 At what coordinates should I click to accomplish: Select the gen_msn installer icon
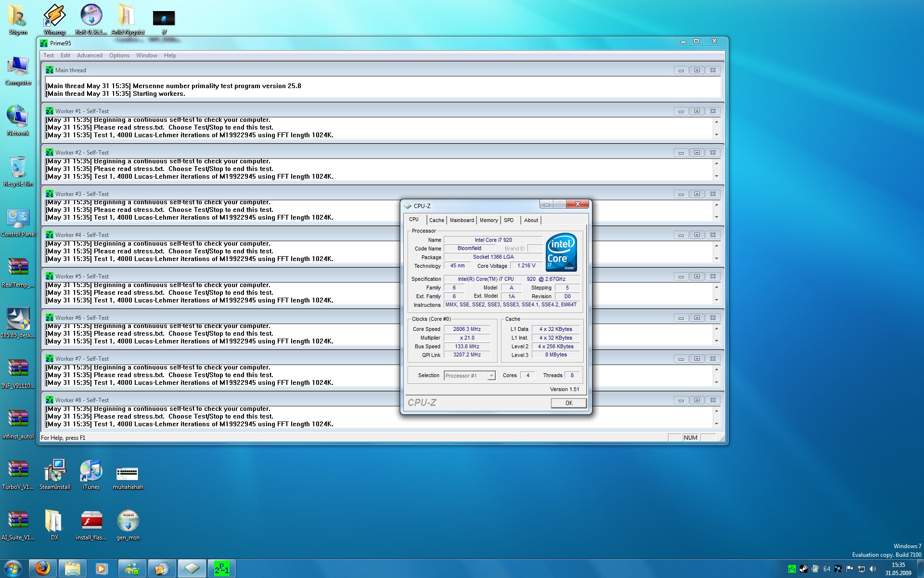[x=128, y=525]
